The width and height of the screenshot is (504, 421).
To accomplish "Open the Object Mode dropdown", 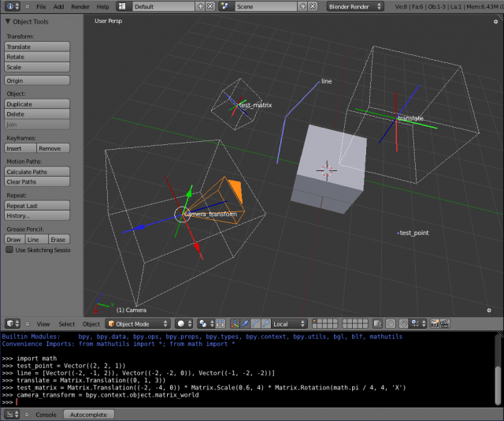I will point(138,324).
